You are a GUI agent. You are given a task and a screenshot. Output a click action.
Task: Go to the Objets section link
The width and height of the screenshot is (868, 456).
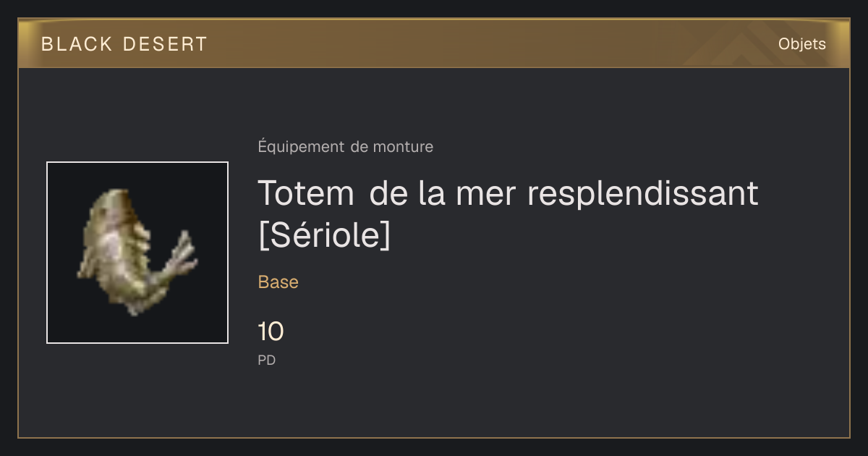coord(801,44)
